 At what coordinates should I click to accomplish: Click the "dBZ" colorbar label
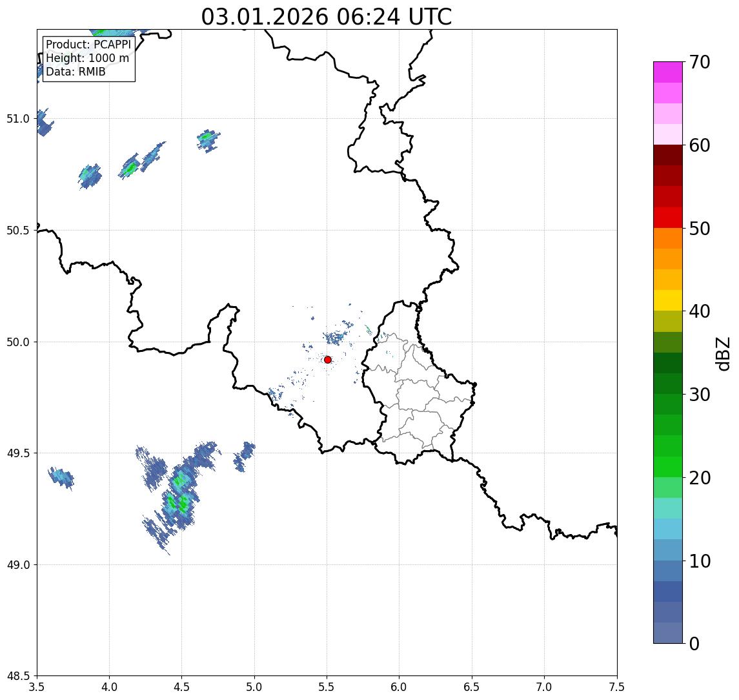coord(722,354)
